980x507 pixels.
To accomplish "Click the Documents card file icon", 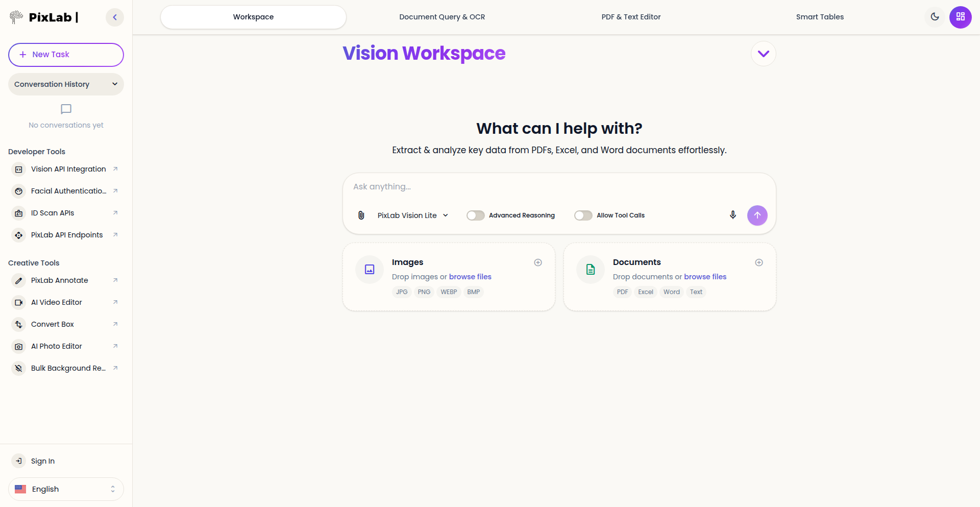I will point(591,269).
